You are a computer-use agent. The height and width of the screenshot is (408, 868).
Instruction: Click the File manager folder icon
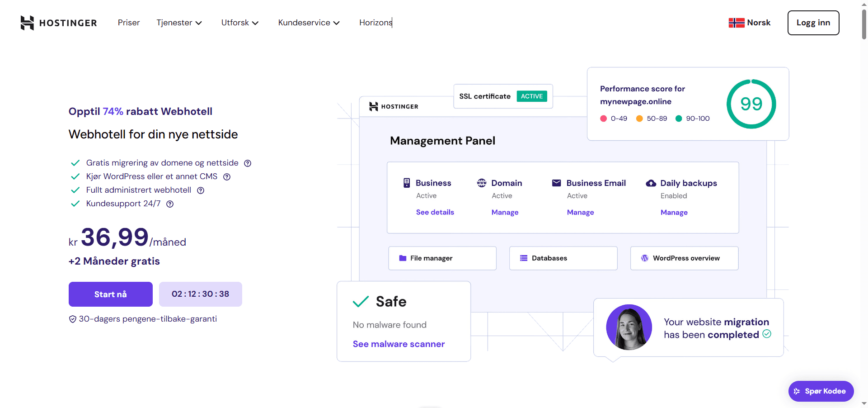point(403,258)
